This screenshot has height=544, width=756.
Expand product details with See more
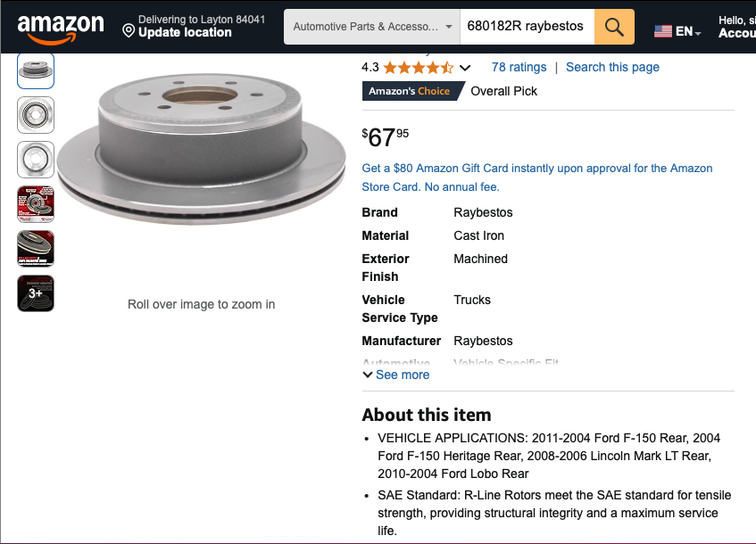pyautogui.click(x=395, y=375)
